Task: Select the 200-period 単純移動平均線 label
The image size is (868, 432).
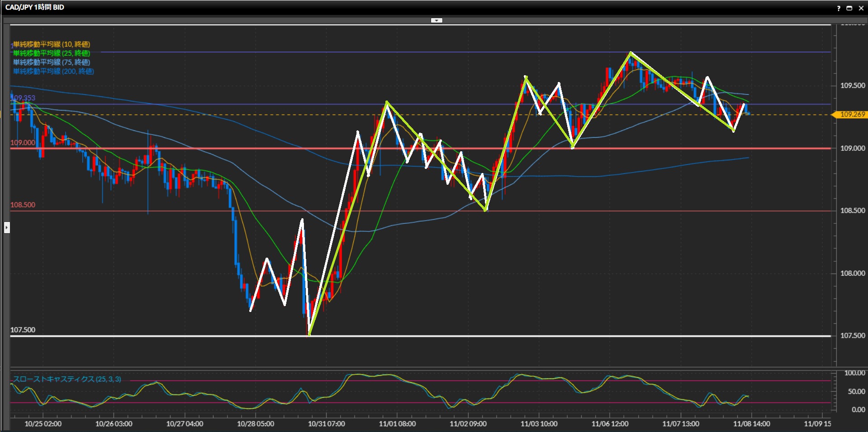Action: (x=53, y=72)
